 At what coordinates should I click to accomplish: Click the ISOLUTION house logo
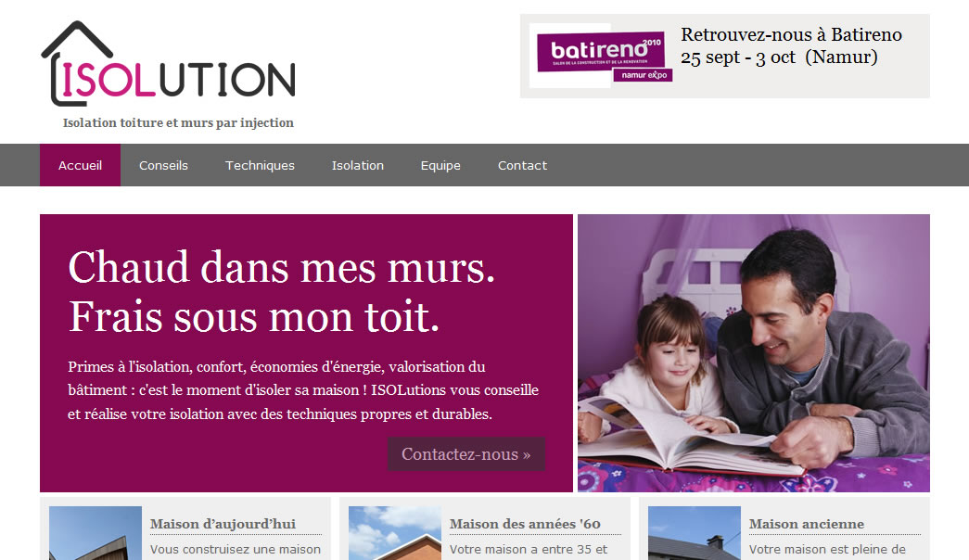coord(168,64)
